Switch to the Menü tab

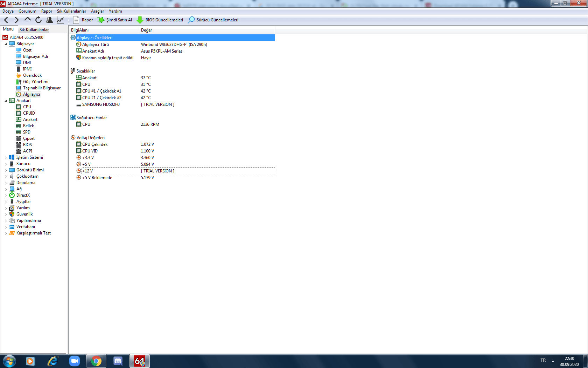click(x=8, y=29)
